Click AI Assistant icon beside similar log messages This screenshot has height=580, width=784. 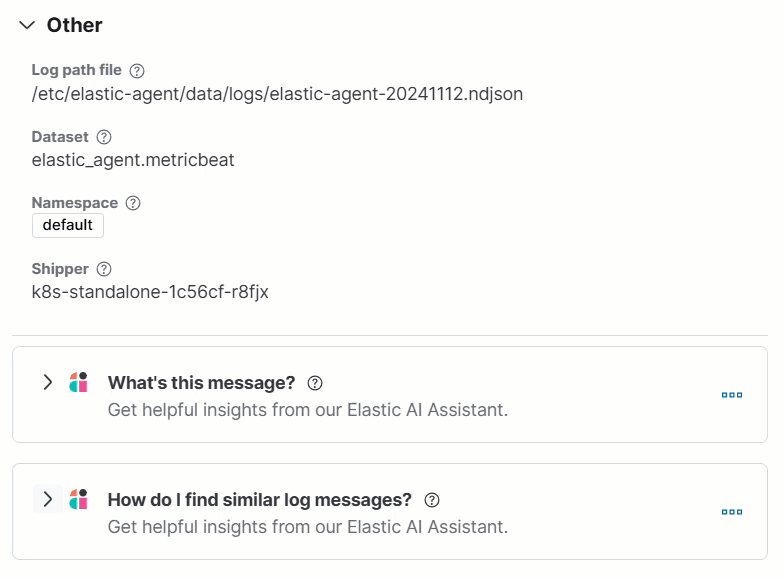pyautogui.click(x=78, y=499)
